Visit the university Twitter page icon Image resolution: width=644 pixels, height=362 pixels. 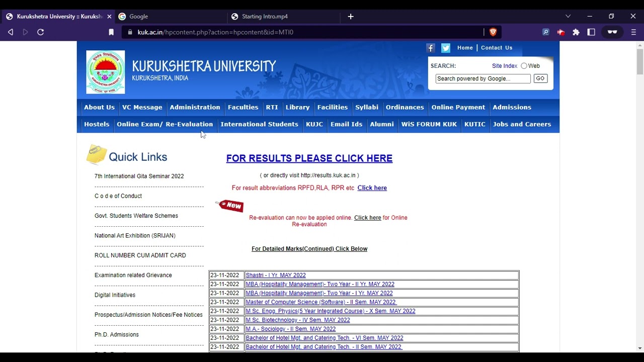tap(446, 48)
